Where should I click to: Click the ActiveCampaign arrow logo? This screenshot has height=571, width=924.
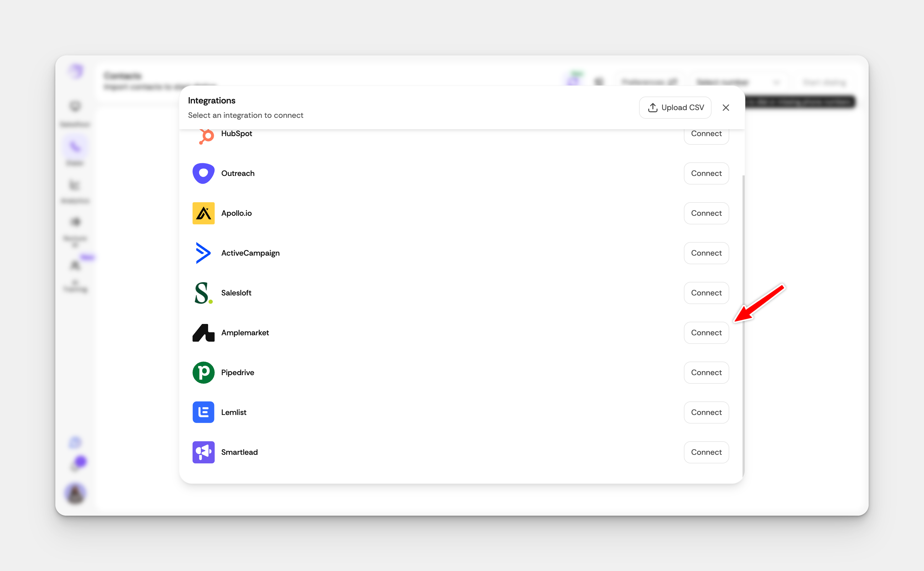(203, 253)
